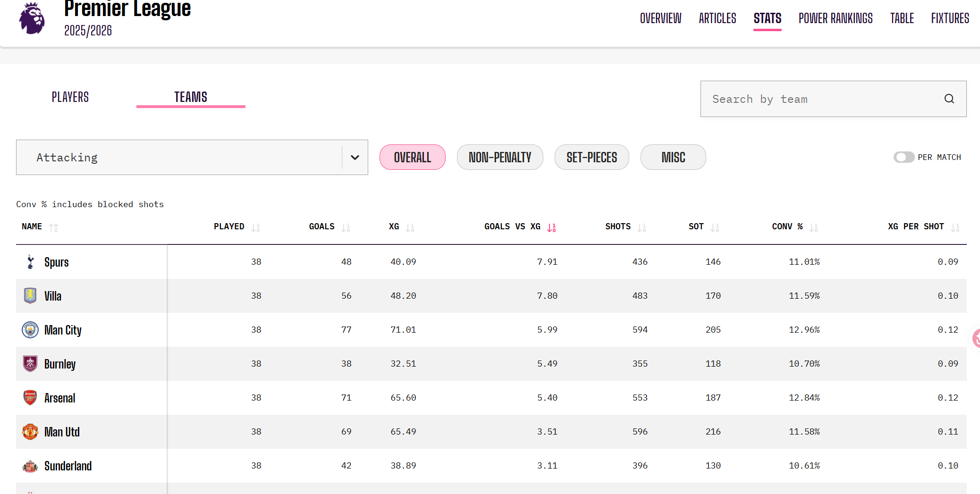Select the Non-Penalty filter pill
980x494 pixels.
[500, 157]
